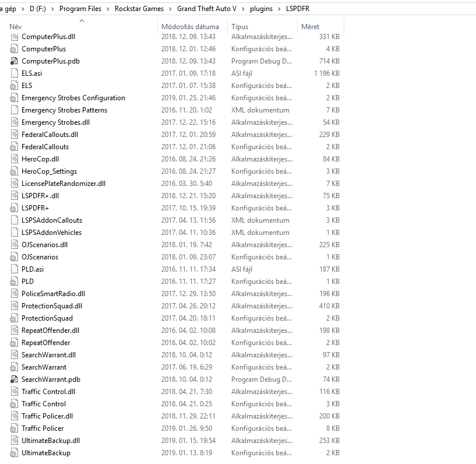Click the HeroCop.dll icon
Screen dimensions: 476x464
point(14,159)
